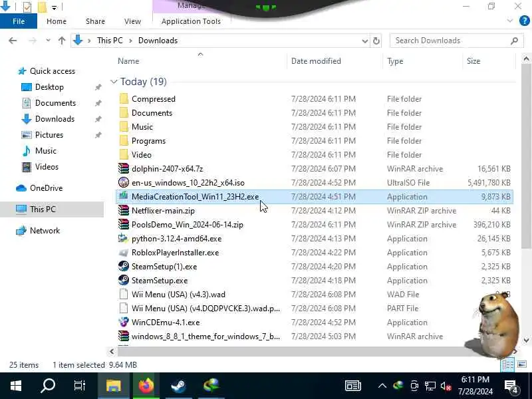Open Steam from the taskbar
532x399 pixels.
[x=178, y=386]
